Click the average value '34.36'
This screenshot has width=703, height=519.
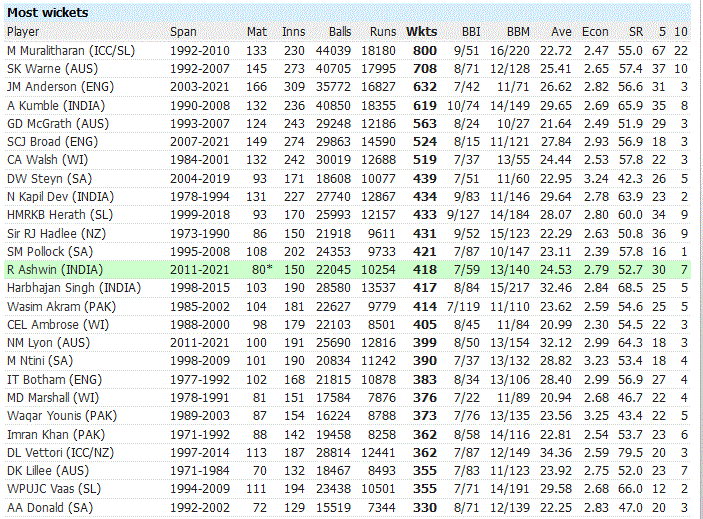click(x=556, y=453)
